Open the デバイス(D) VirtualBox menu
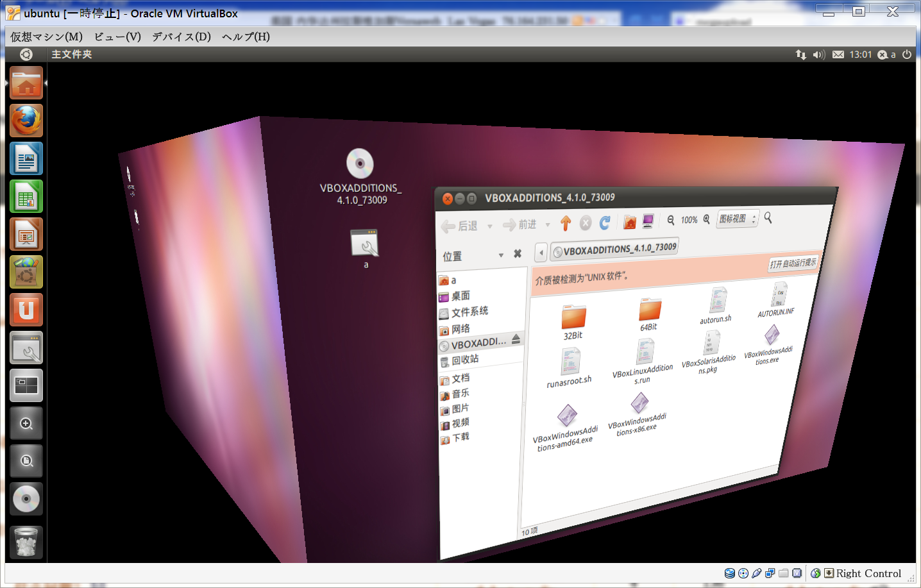The height and width of the screenshot is (588, 921). coord(182,37)
